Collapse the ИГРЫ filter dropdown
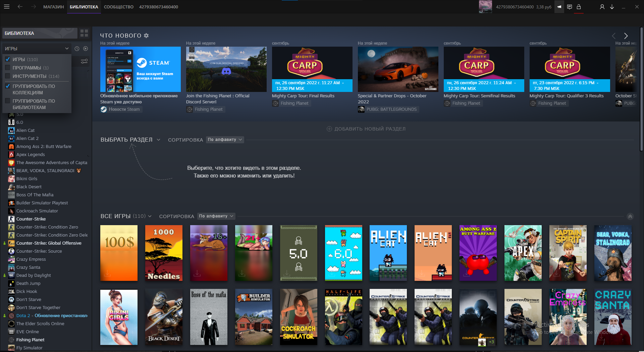Viewport: 644px width, 352px height. point(37,49)
